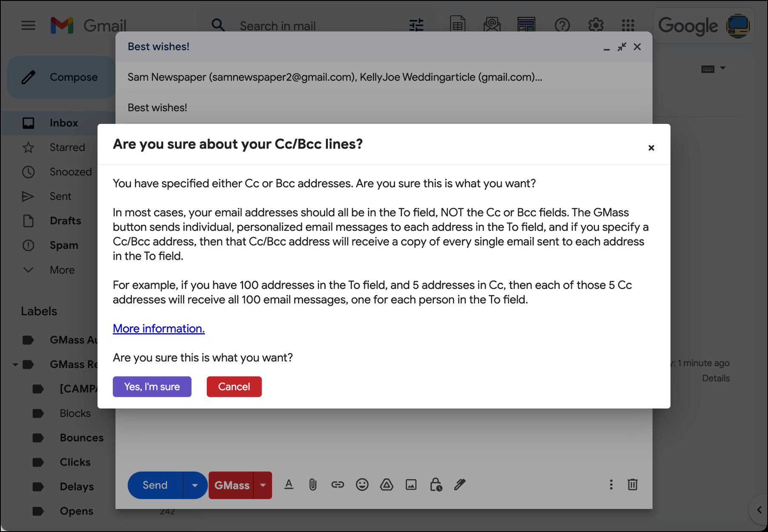The height and width of the screenshot is (532, 768).
Task: Click the search magnifier icon
Action: (218, 26)
